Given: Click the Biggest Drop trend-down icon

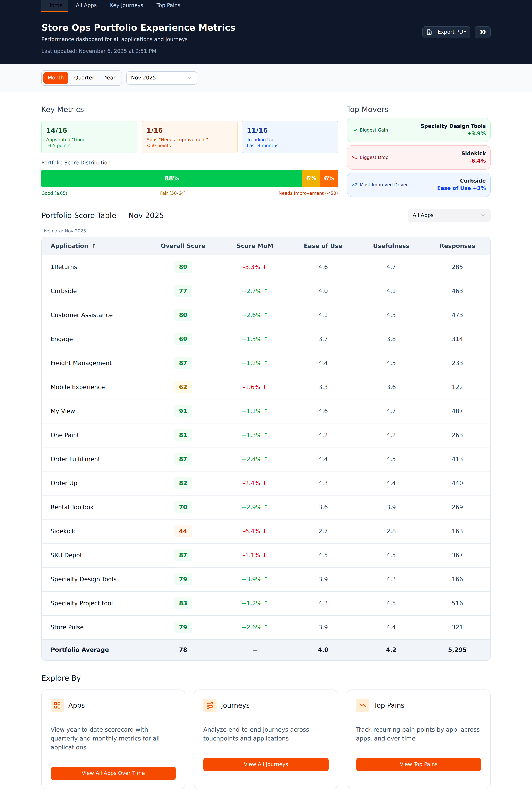Looking at the screenshot, I should pyautogui.click(x=354, y=157).
